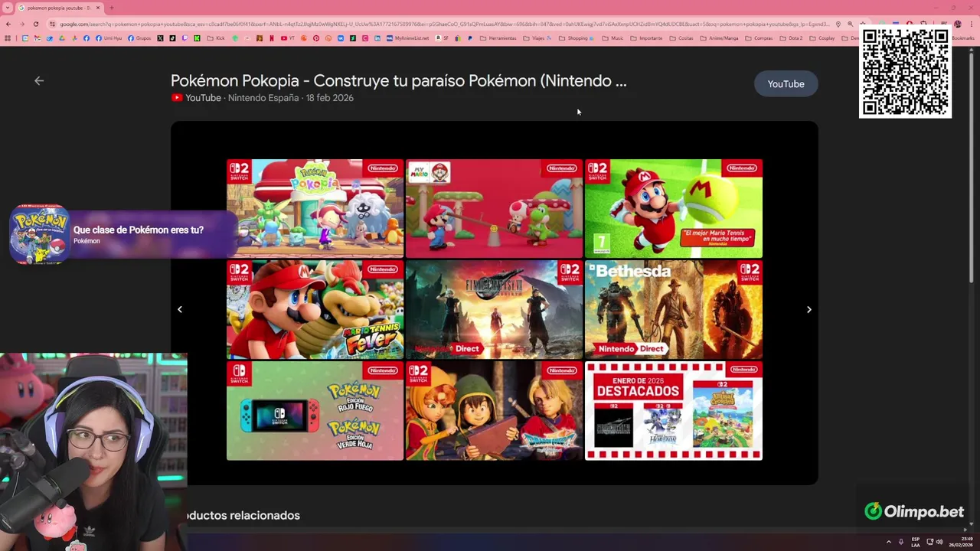Click the Nintendo España channel name
This screenshot has width=980, height=551.
click(263, 98)
